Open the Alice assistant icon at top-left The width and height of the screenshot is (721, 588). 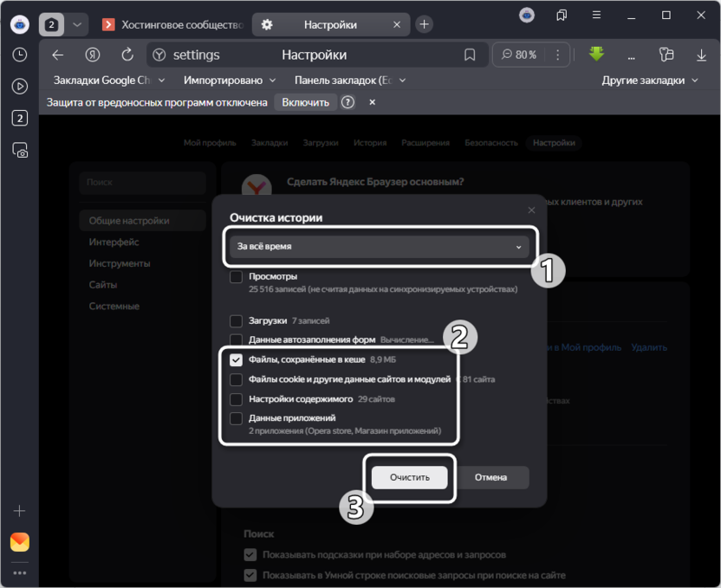20,24
